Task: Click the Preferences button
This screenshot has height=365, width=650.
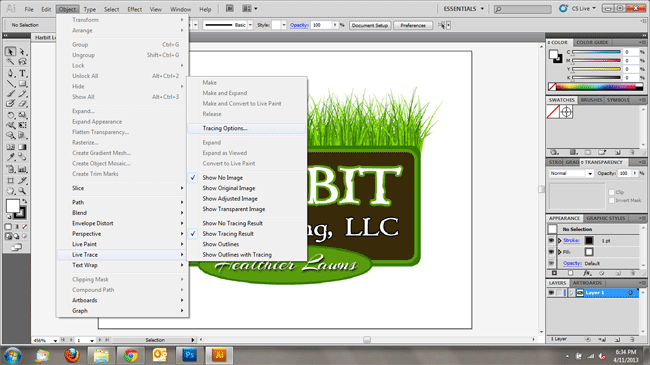Action: tap(413, 25)
